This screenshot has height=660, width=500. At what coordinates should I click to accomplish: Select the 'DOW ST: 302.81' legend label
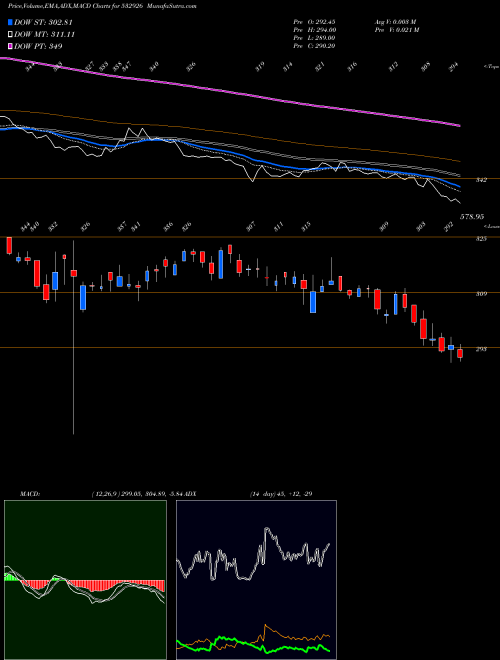[43, 22]
